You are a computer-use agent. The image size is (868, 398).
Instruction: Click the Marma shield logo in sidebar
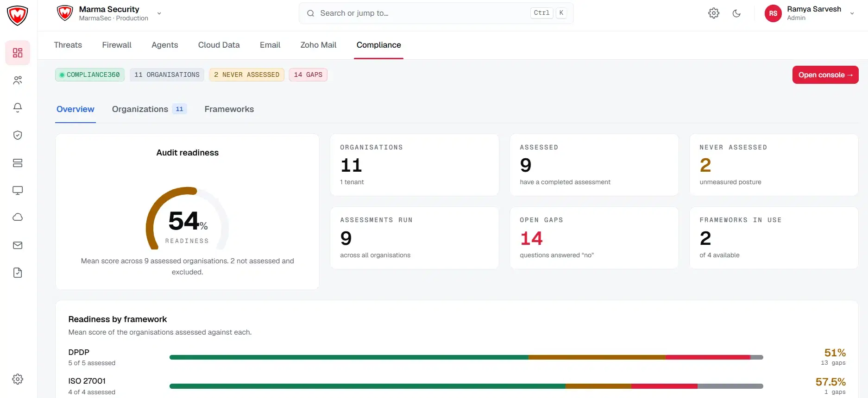point(18,15)
